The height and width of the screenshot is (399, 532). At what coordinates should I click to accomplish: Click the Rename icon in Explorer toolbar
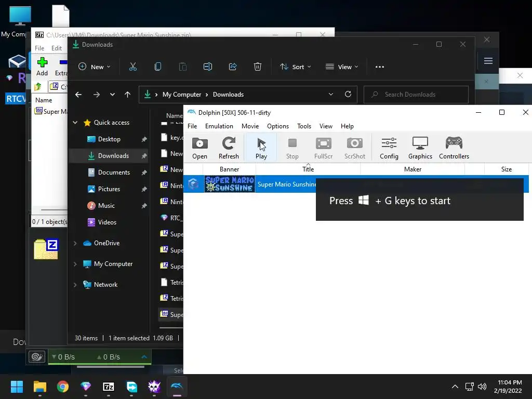pyautogui.click(x=208, y=67)
